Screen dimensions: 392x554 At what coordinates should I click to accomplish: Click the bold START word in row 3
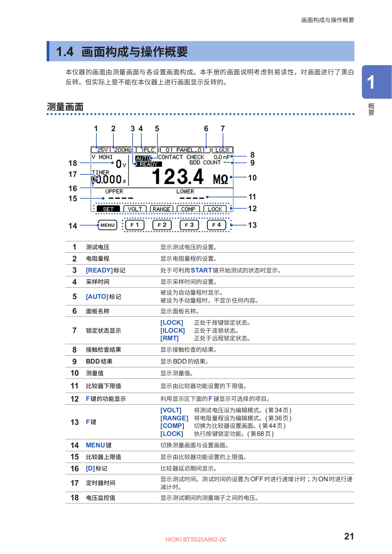coord(201,270)
